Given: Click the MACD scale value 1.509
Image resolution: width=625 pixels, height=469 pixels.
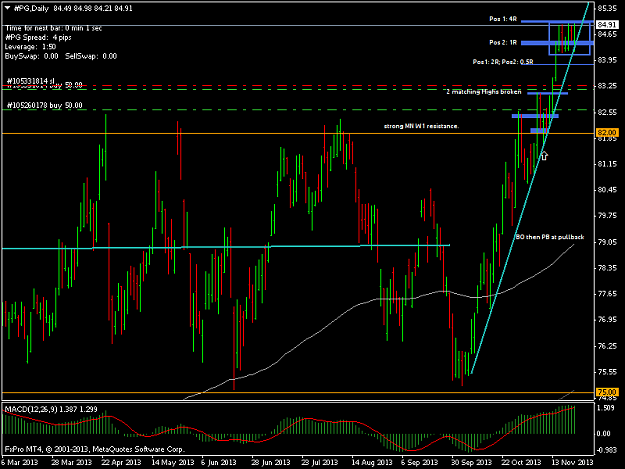Looking at the screenshot, I should pos(606,408).
